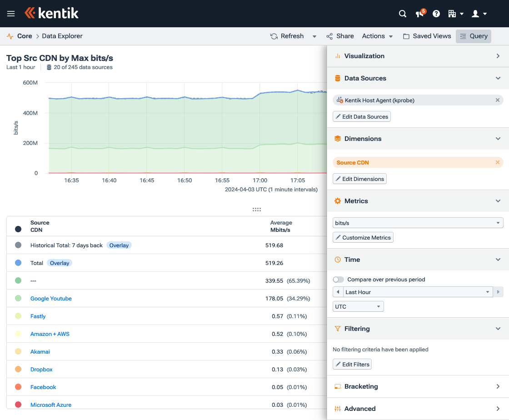Open the Actions menu
The width and height of the screenshot is (509, 420).
click(x=377, y=36)
